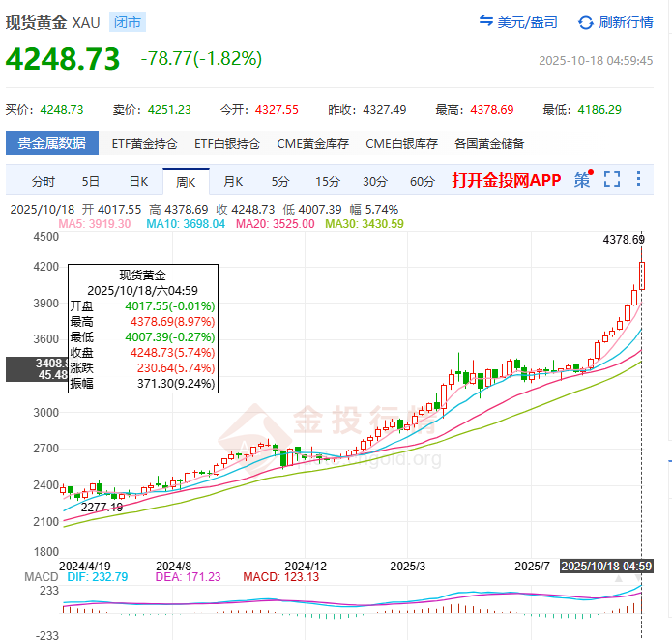Open the three-dot more options menu
Screen dimensions: 672x640
(x=638, y=179)
